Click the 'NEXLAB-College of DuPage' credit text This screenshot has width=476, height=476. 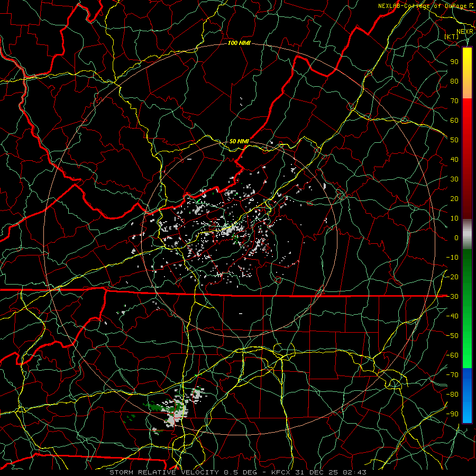pos(423,6)
